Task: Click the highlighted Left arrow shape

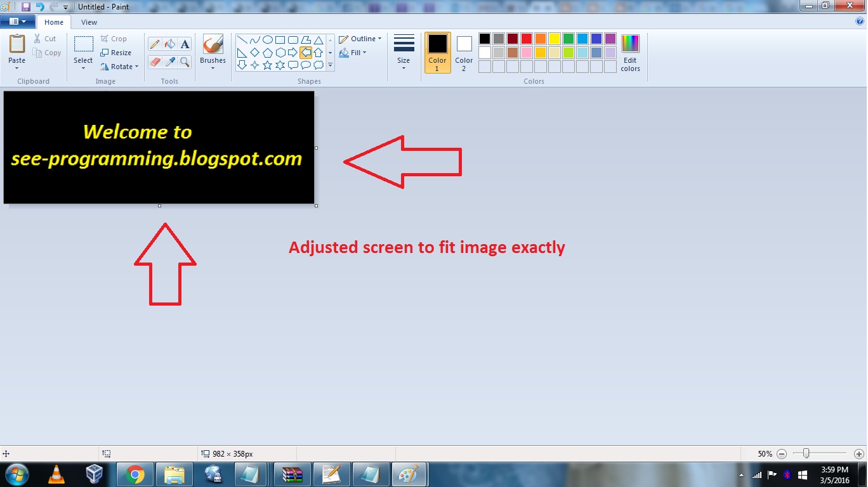Action: 305,53
